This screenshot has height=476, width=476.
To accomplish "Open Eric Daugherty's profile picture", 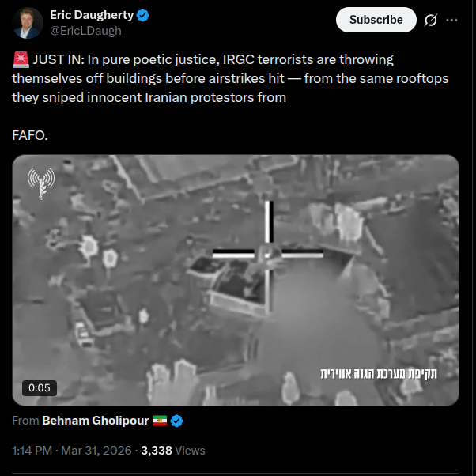I will coord(28,23).
